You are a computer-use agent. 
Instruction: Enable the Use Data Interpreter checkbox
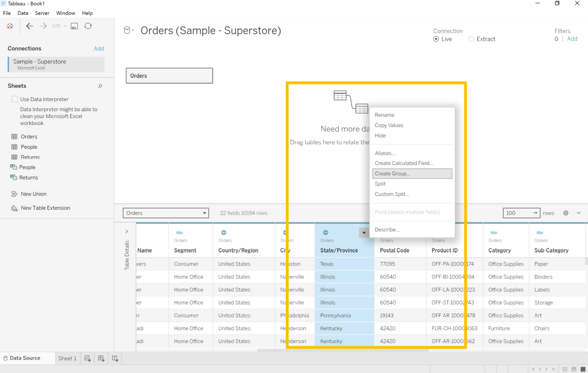coord(15,99)
